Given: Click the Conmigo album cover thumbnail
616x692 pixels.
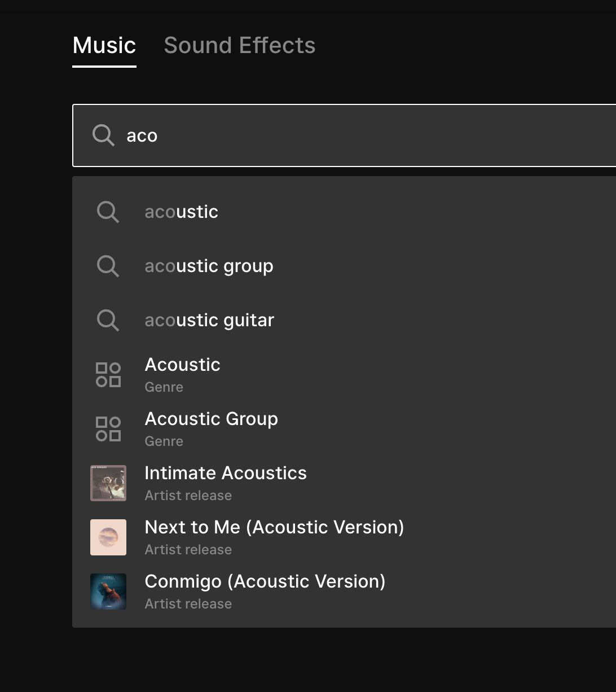Looking at the screenshot, I should click(x=108, y=592).
